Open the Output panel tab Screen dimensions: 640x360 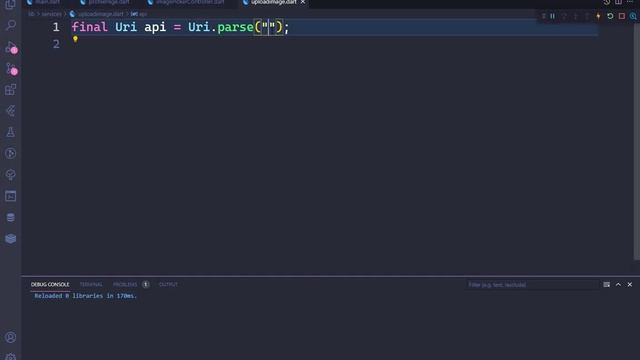[x=168, y=284]
